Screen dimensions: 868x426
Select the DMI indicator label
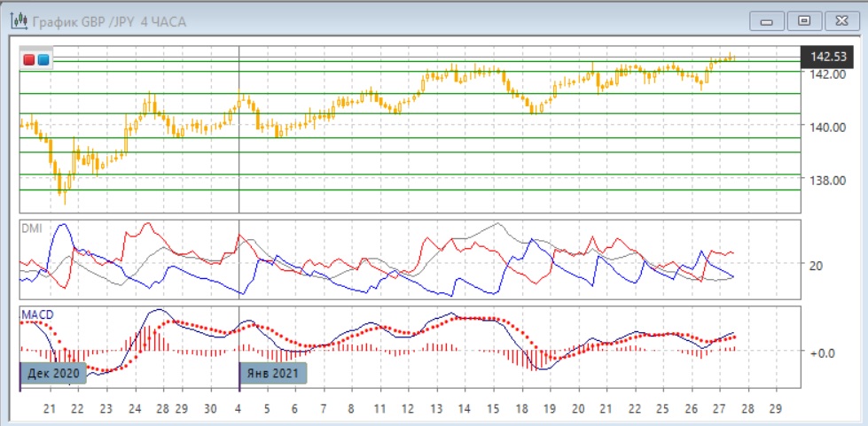31,228
